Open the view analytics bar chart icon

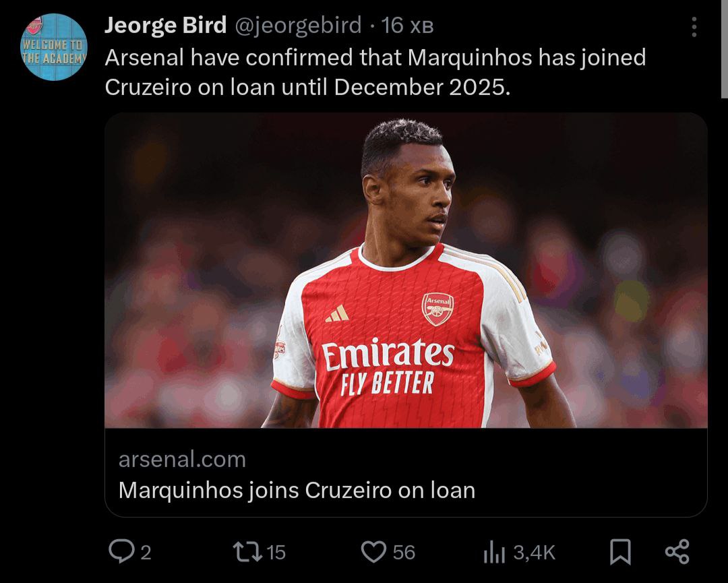494,553
